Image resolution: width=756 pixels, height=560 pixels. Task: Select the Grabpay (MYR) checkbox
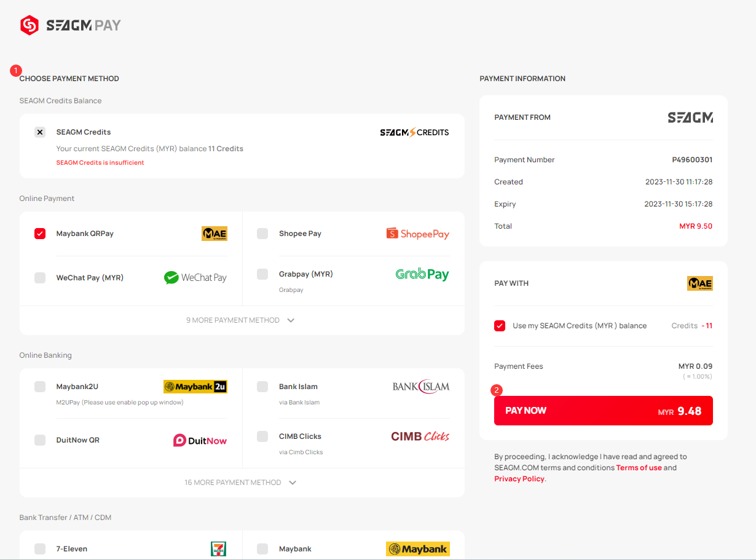(262, 274)
